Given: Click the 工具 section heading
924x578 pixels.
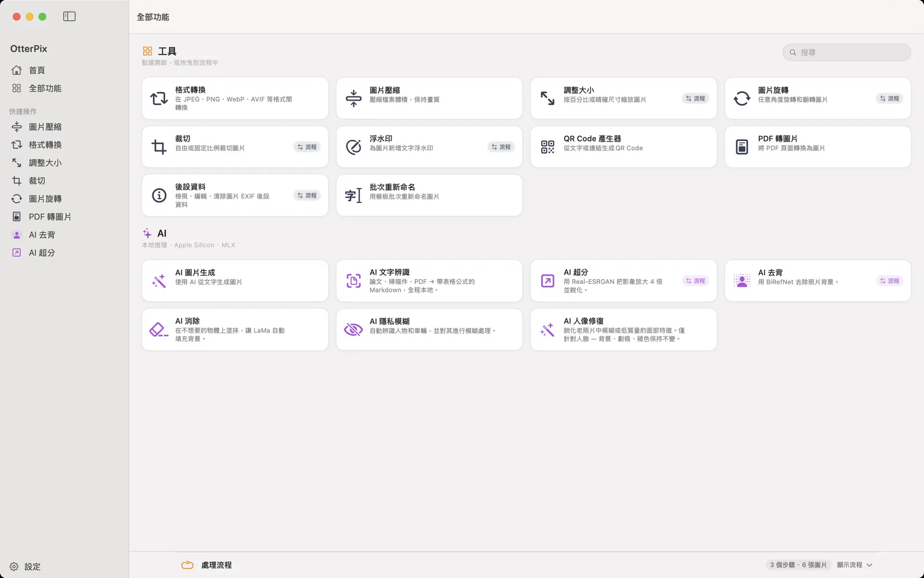Looking at the screenshot, I should [167, 51].
